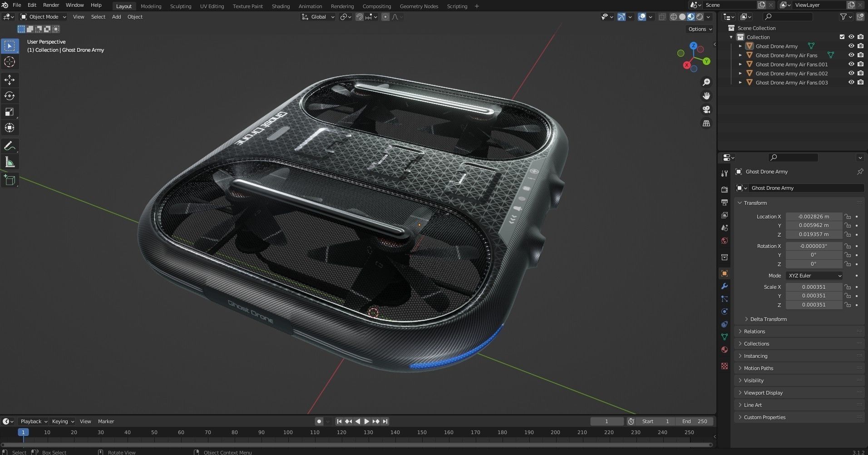Activate the Move tool
Viewport: 868px width, 455px height.
point(10,80)
